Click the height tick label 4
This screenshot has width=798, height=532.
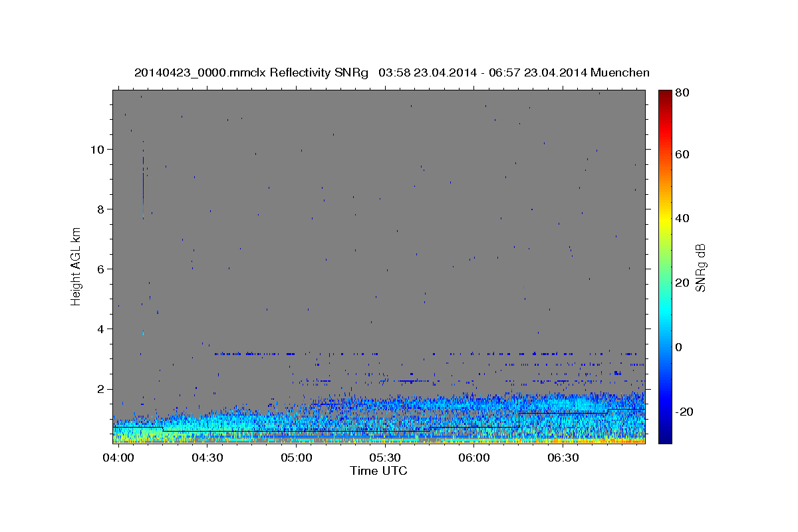click(x=100, y=329)
